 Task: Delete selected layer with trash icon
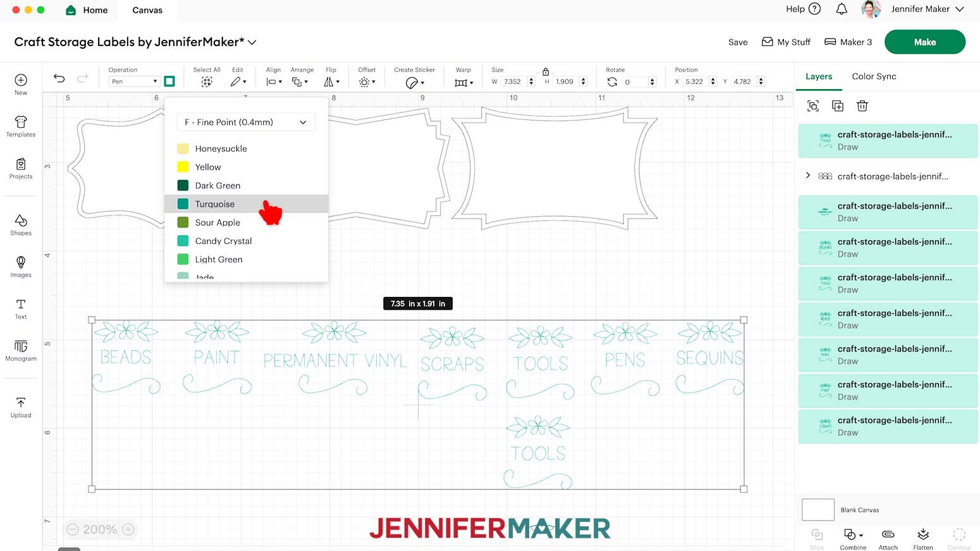coord(862,106)
